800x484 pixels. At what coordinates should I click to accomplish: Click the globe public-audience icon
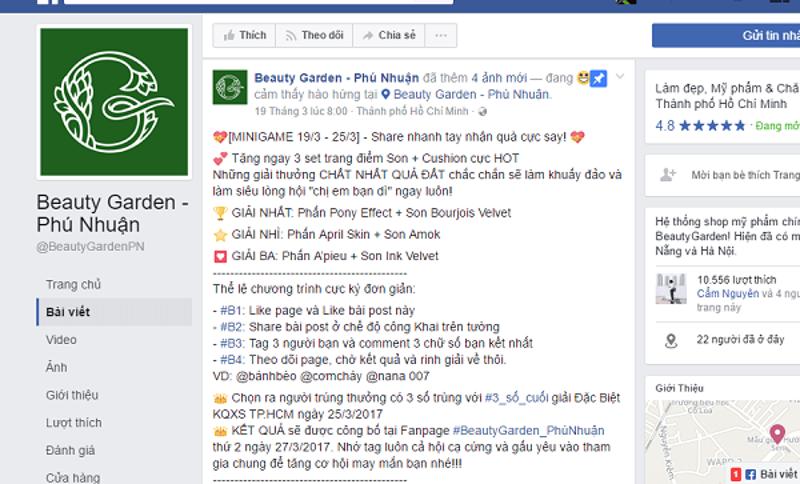(x=482, y=112)
